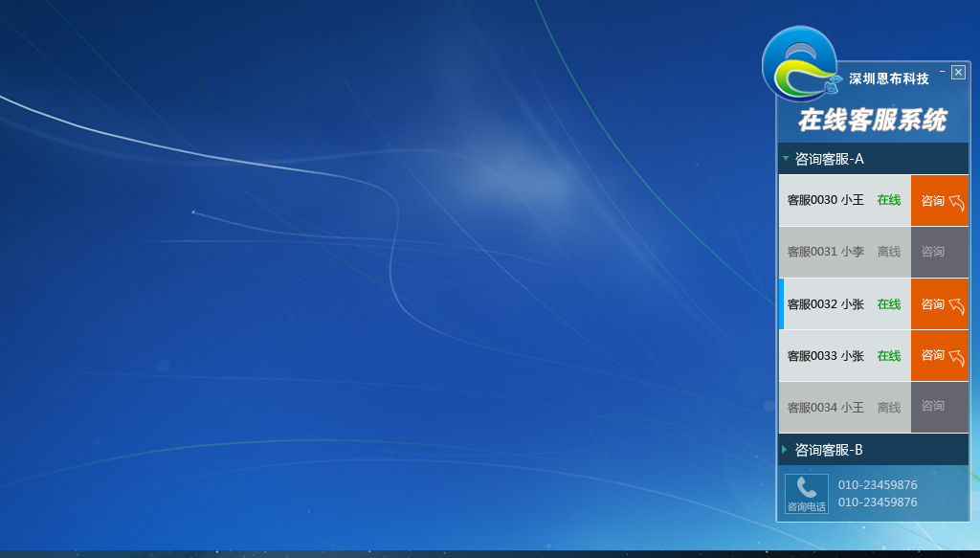Click gray 咨询 button for 客服0031 小李
980x558 pixels.
point(940,252)
